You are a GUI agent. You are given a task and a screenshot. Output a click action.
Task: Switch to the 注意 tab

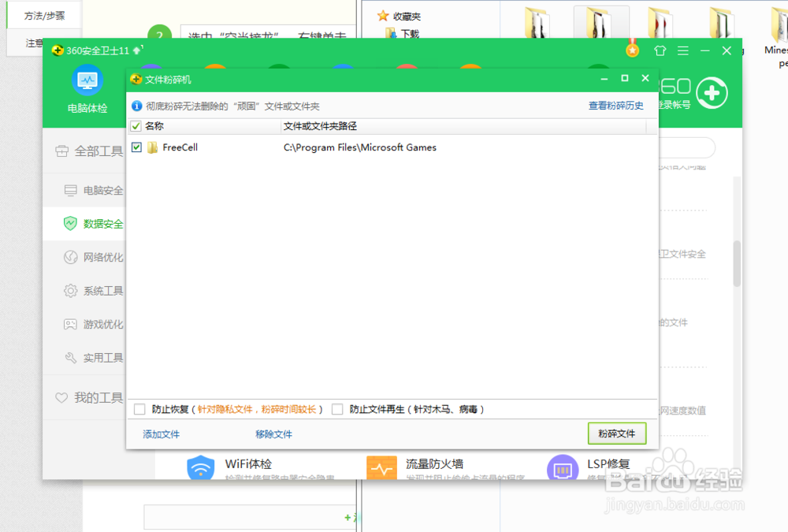point(32,43)
